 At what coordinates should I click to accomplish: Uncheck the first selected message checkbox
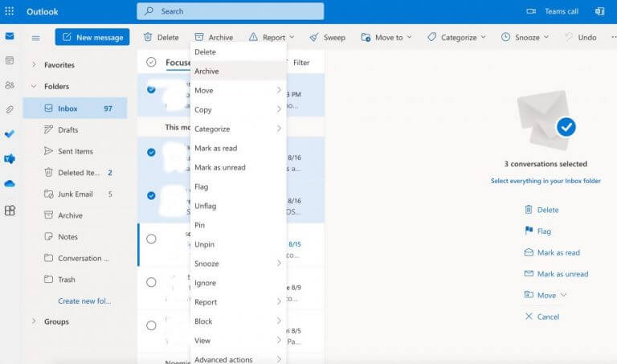click(x=151, y=89)
